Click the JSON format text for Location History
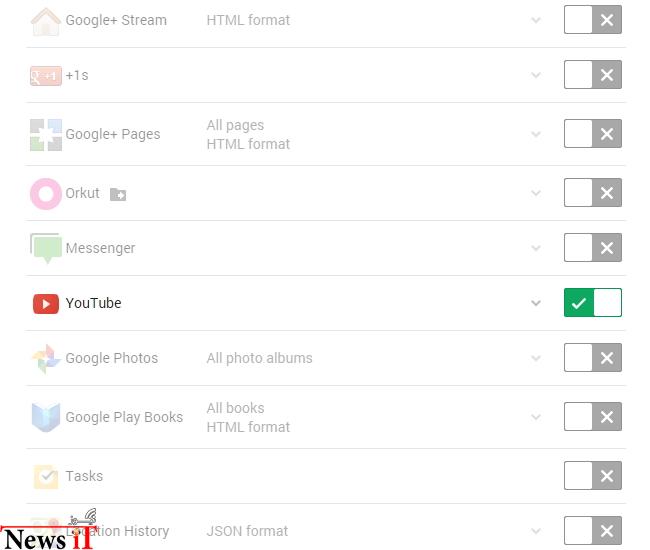Viewport: 650px width, 550px height. tap(247, 531)
